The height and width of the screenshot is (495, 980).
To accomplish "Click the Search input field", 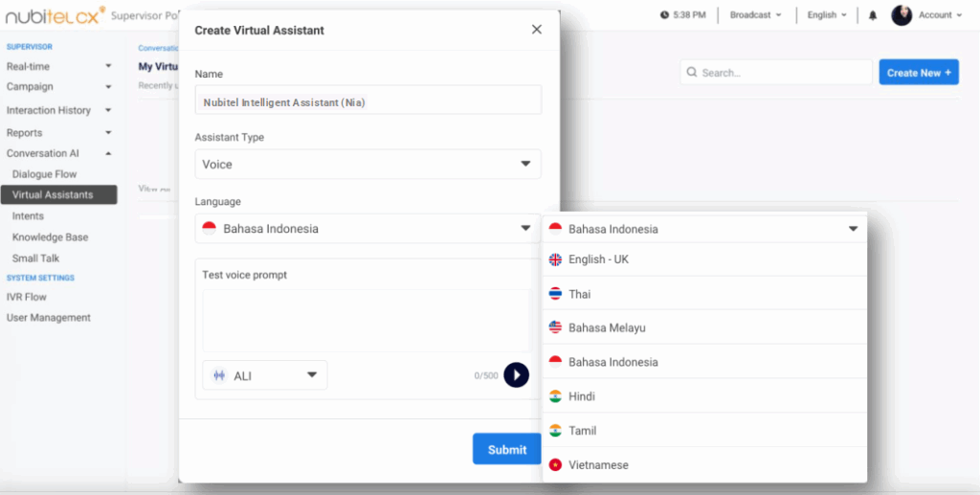I will click(x=776, y=73).
